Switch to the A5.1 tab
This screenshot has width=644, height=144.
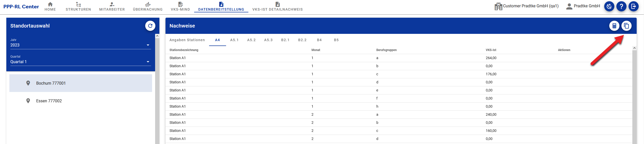(x=234, y=40)
